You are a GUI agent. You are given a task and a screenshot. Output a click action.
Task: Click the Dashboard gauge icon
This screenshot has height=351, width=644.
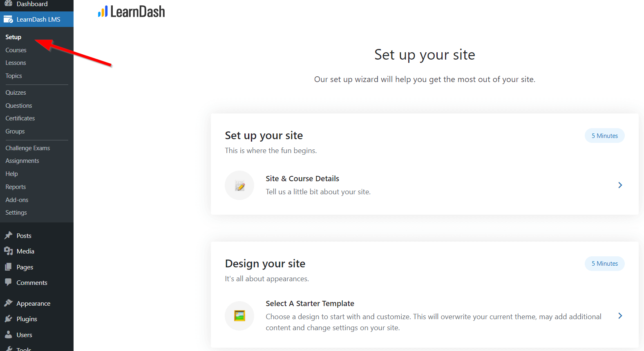click(8, 3)
